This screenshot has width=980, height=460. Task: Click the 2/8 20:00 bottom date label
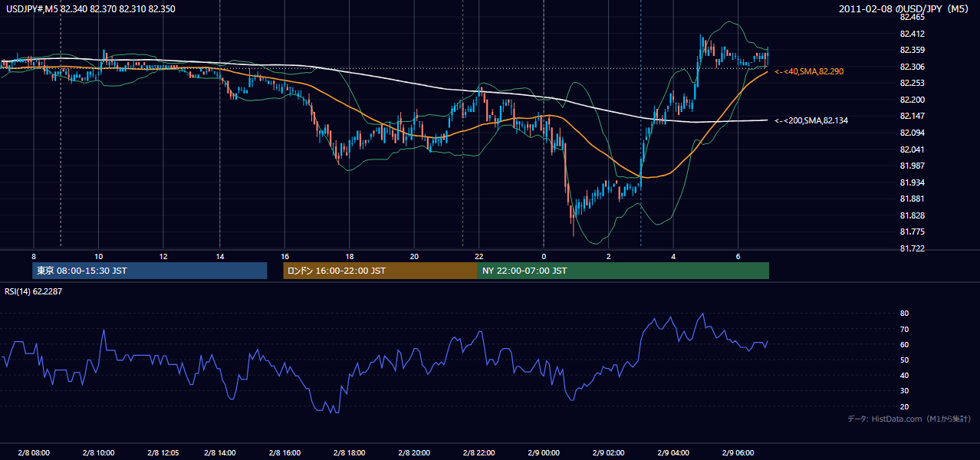413,452
